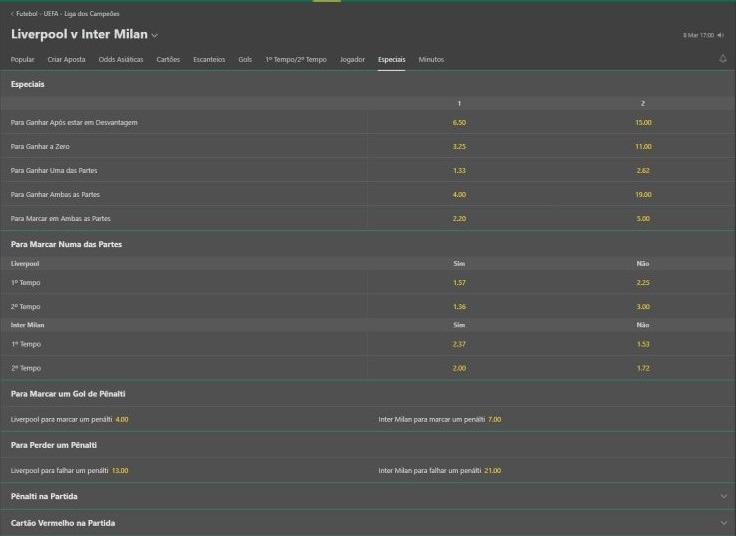Collapse the Especiais section header

368,84
